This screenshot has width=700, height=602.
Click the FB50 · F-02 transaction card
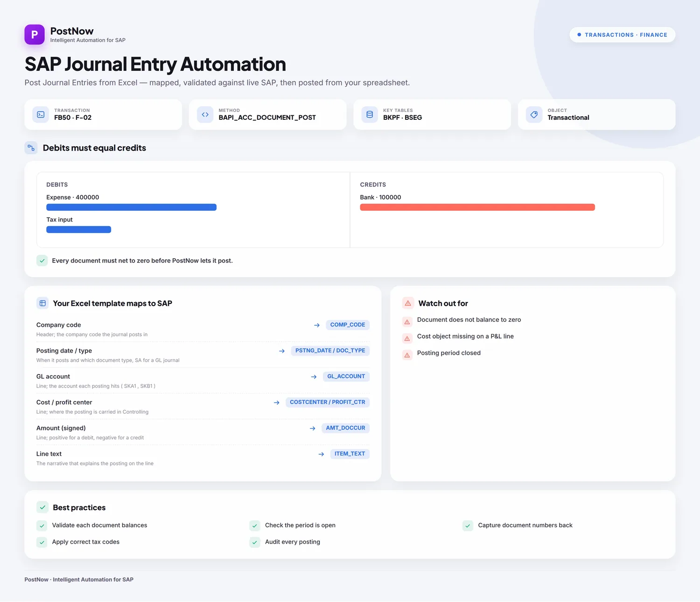click(x=103, y=114)
